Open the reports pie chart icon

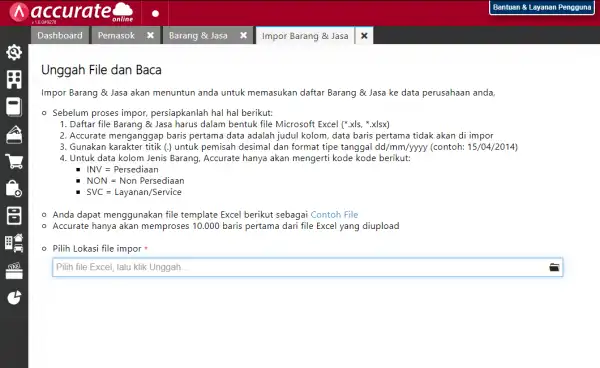coord(14,298)
